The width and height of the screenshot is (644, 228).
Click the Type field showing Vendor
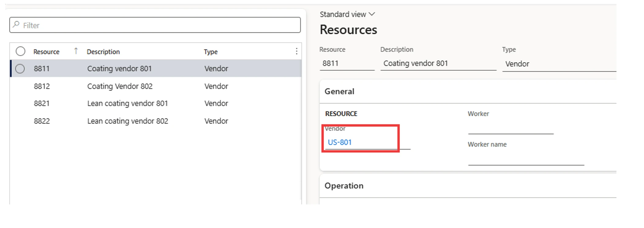coord(559,64)
